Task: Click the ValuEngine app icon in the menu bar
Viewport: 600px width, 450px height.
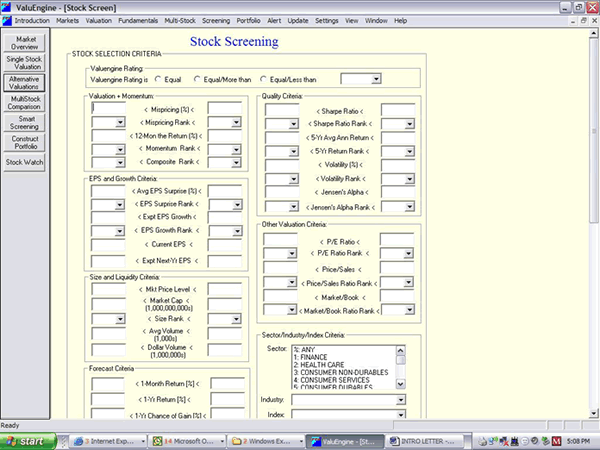Action: click(7, 21)
